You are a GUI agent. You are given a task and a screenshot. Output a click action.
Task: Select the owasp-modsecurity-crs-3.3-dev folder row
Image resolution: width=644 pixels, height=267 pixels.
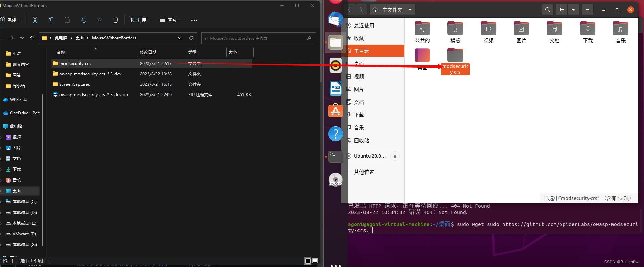point(152,74)
